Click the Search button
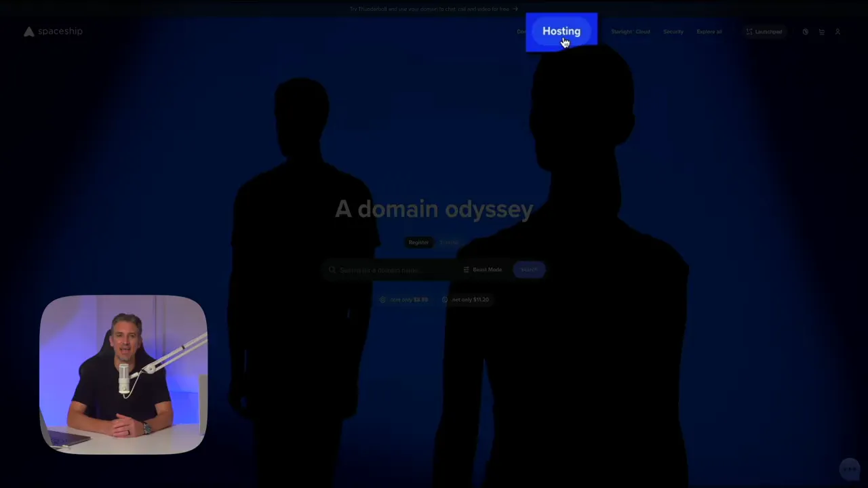 click(x=529, y=270)
